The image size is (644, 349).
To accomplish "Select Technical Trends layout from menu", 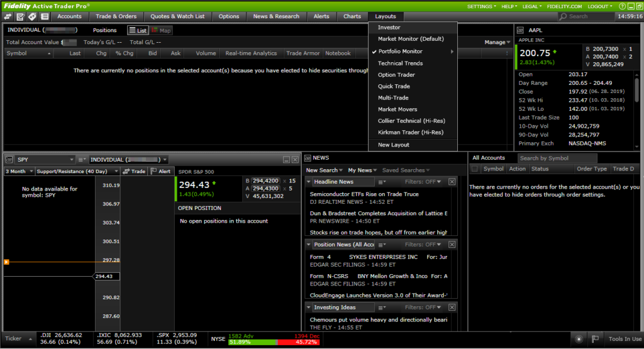I will point(400,63).
